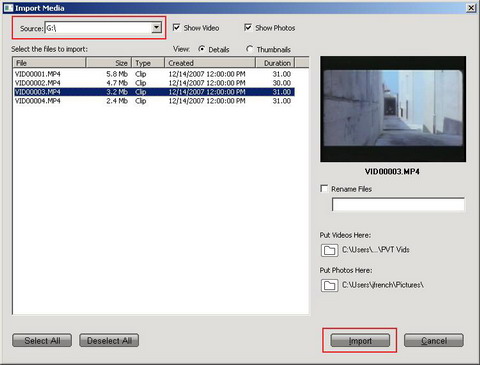Sort by the Created column header

click(x=210, y=63)
